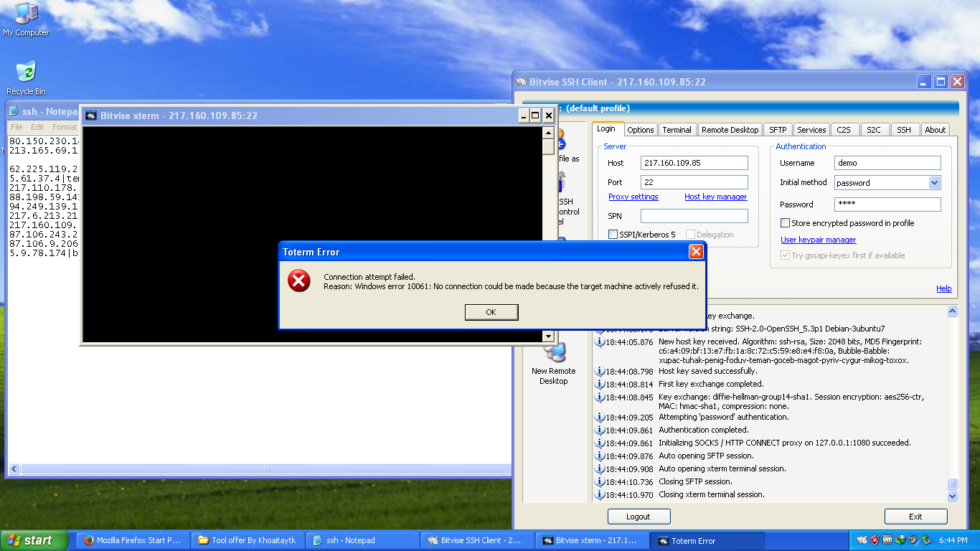Open the Host key manager link
Screen dimensions: 980x551
715,197
